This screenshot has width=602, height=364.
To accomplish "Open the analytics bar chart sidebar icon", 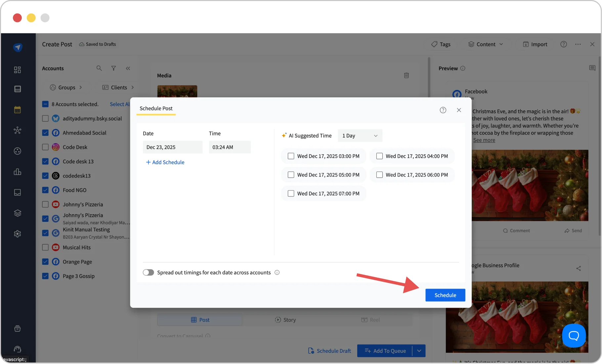I will (18, 172).
